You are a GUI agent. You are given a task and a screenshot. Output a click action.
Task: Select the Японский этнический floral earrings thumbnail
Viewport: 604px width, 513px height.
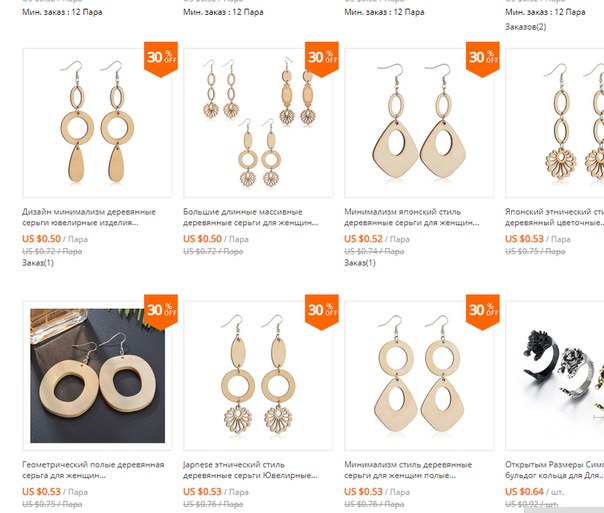pos(555,123)
